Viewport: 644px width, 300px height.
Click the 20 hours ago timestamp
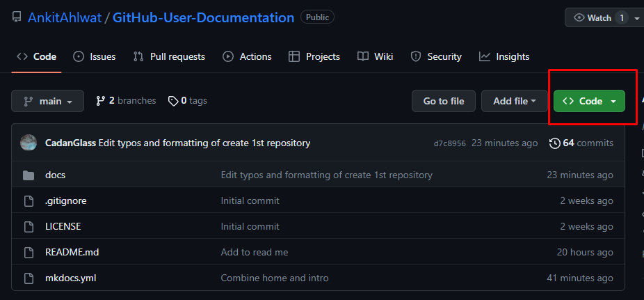point(585,253)
